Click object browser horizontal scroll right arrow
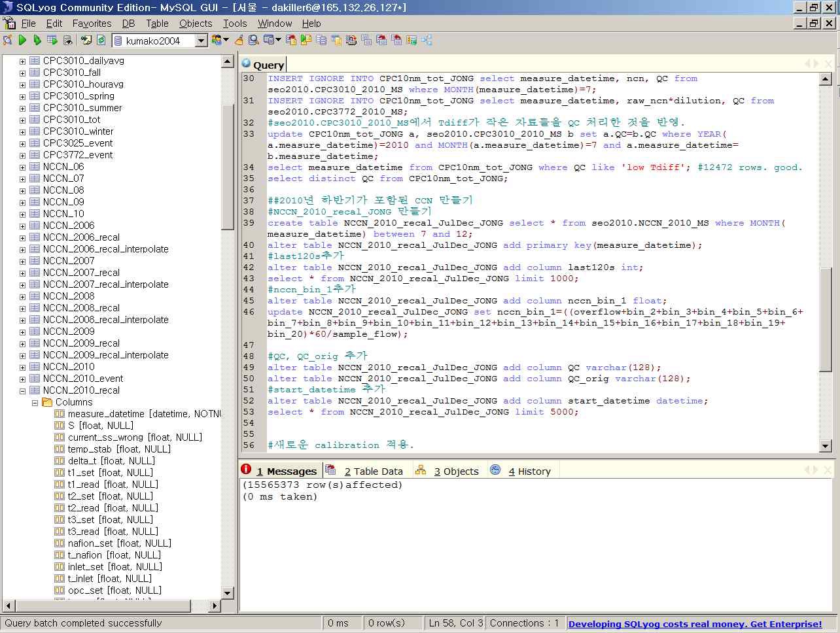The image size is (840, 633). coord(215,606)
